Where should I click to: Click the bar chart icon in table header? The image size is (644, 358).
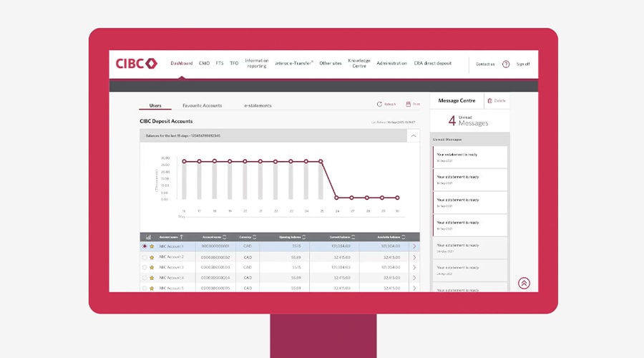148,237
